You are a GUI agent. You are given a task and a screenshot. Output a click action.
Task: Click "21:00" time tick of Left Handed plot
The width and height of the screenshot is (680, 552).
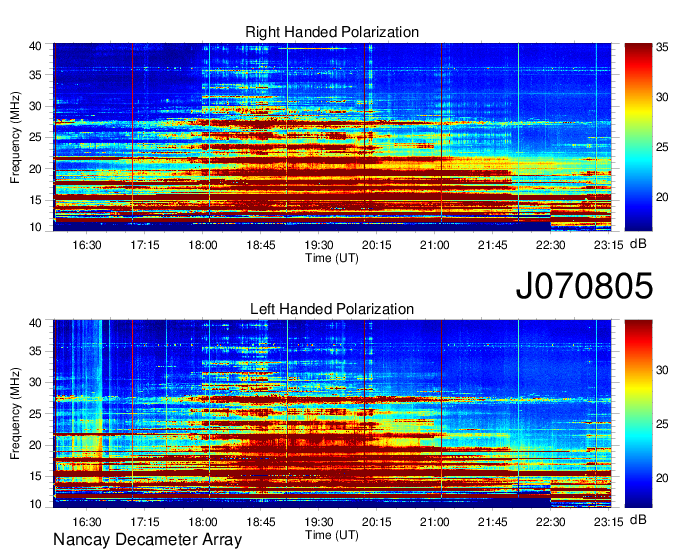tap(435, 522)
